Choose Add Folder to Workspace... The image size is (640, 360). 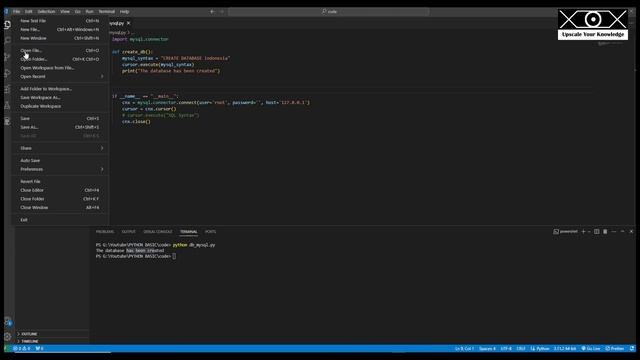[61, 89]
